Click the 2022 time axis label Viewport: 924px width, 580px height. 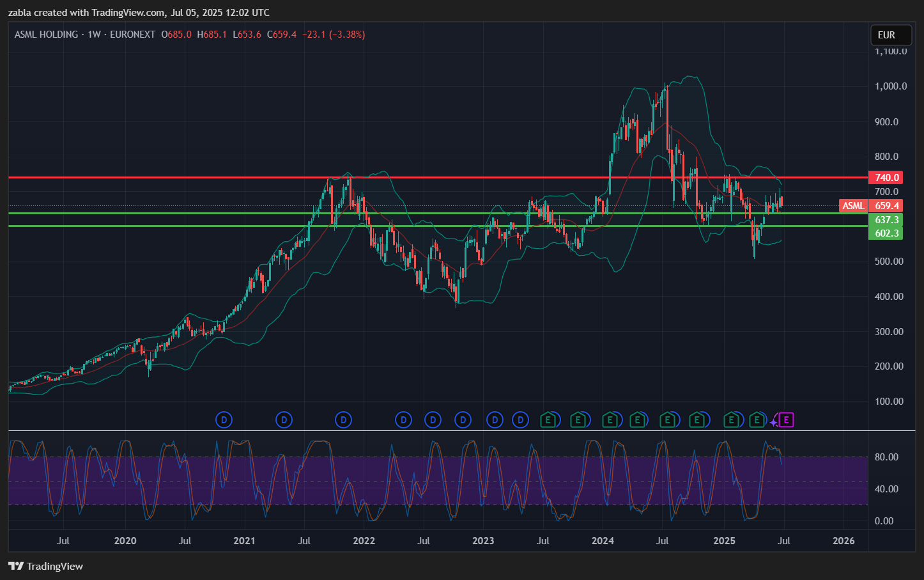(x=364, y=541)
